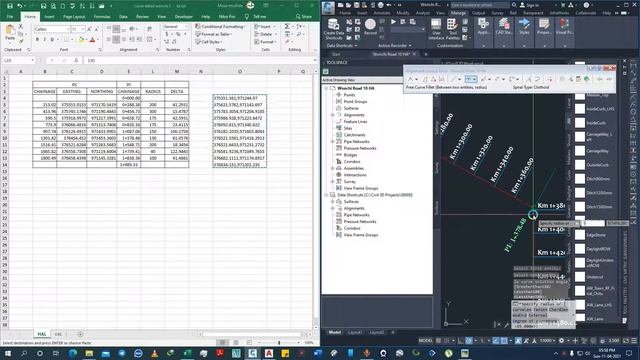Screen dimensions: 640x360
Task: Click the fill color bucket icon in Excel
Action: (81, 40)
